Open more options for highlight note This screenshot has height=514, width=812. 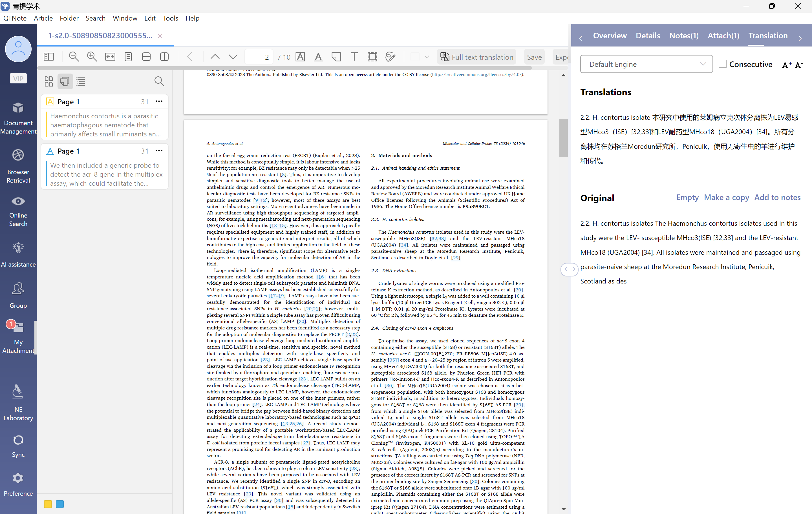159,101
